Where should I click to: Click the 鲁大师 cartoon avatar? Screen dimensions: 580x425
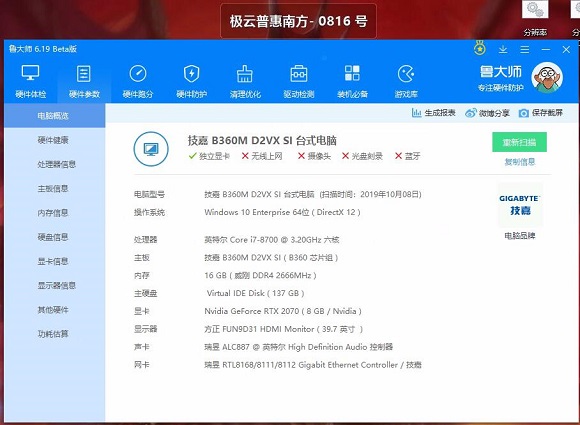pos(547,78)
